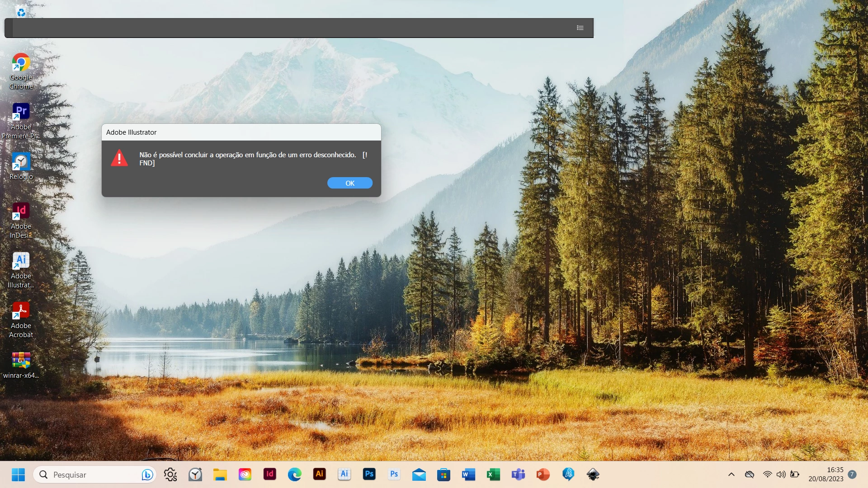Viewport: 868px width, 488px height.
Task: Select the winrar-x64 installer icon
Action: pyautogui.click(x=21, y=361)
